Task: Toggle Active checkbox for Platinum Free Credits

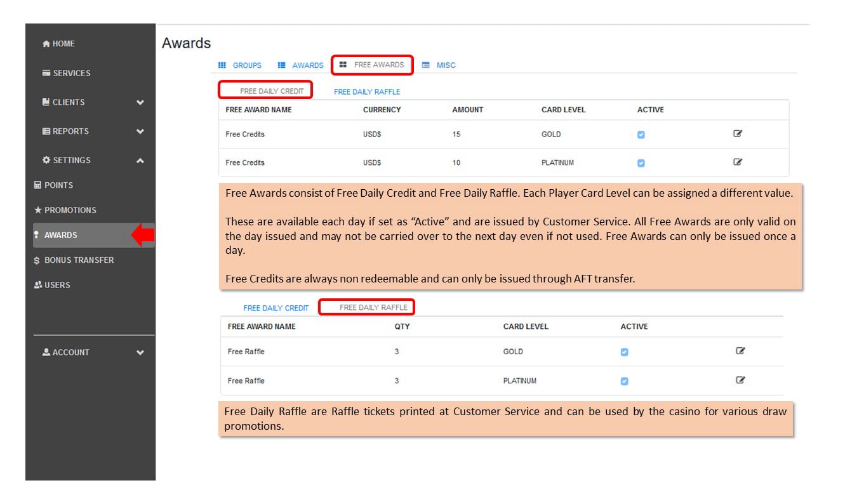Action: [x=641, y=163]
